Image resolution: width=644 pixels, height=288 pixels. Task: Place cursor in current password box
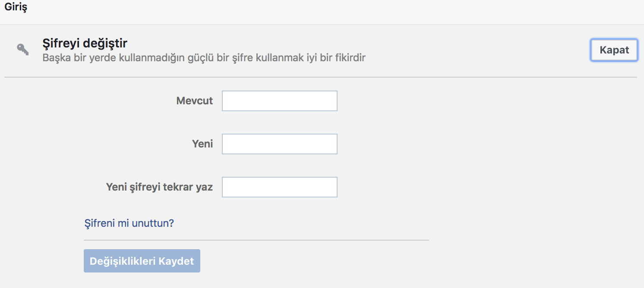click(279, 101)
